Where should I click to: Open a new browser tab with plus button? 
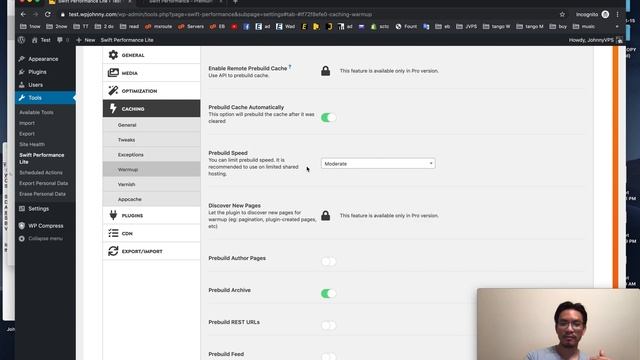[x=235, y=2]
